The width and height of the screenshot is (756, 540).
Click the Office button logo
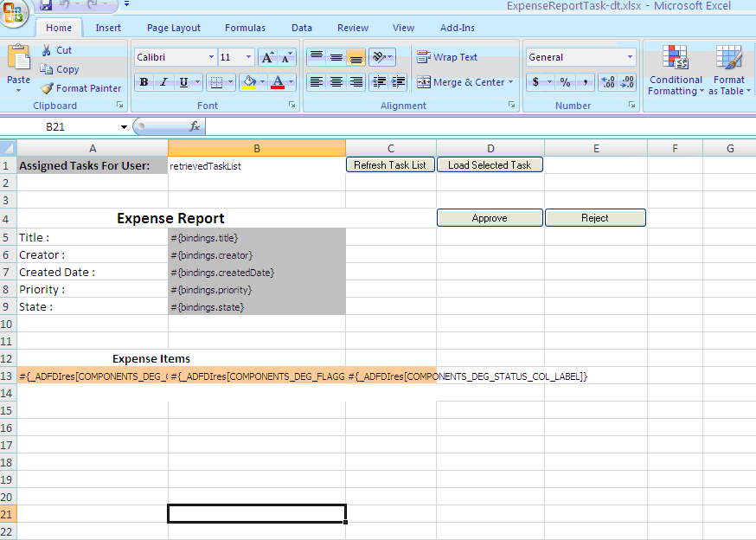[x=14, y=12]
